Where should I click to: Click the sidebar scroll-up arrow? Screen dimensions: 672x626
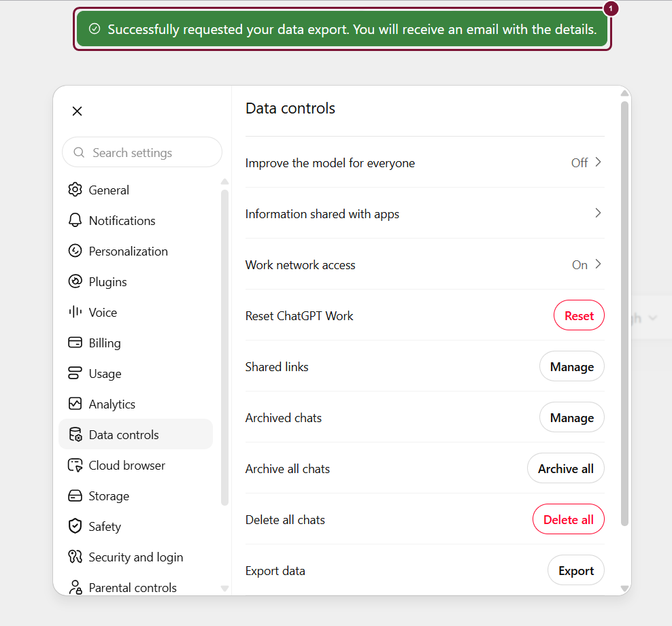click(224, 181)
